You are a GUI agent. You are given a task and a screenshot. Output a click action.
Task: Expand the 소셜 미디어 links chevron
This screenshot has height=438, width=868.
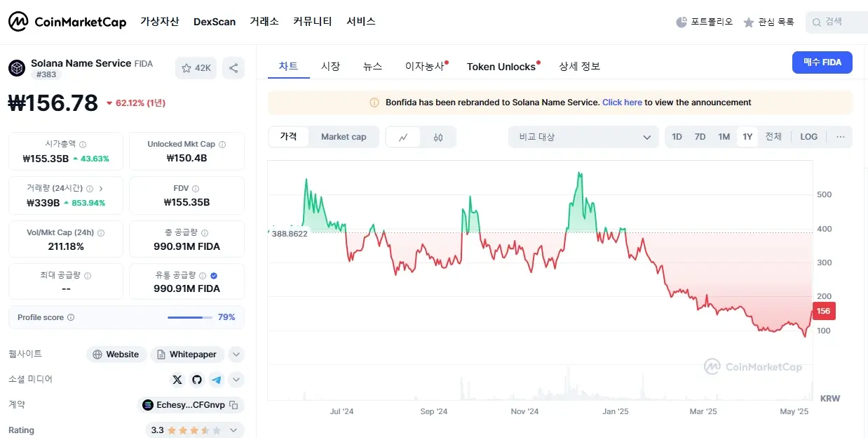[236, 380]
